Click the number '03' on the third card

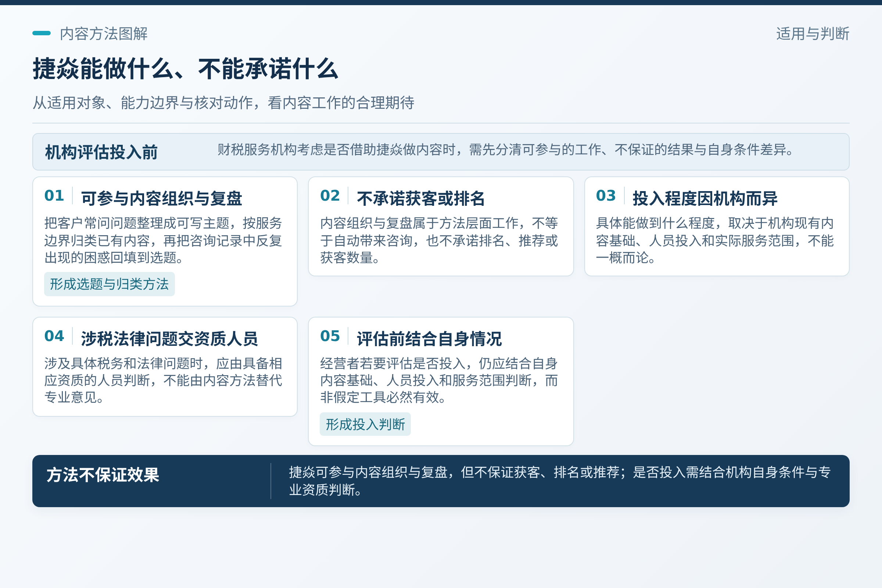coord(606,196)
